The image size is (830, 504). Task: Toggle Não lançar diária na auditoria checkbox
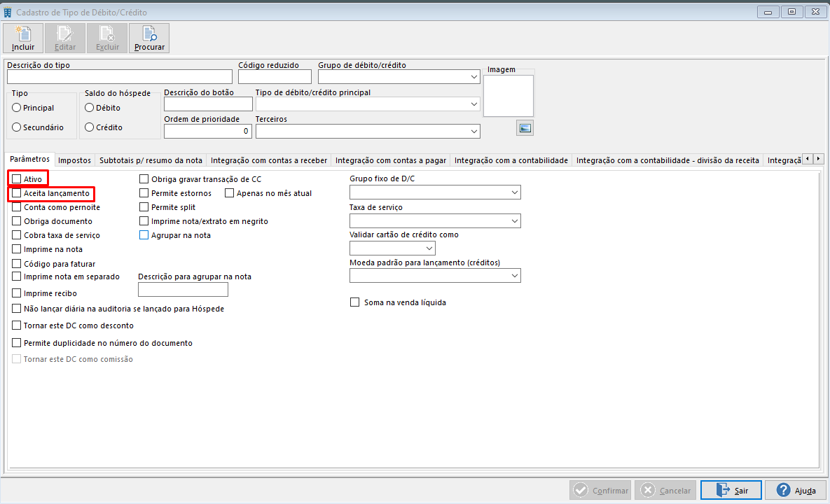[x=16, y=308]
